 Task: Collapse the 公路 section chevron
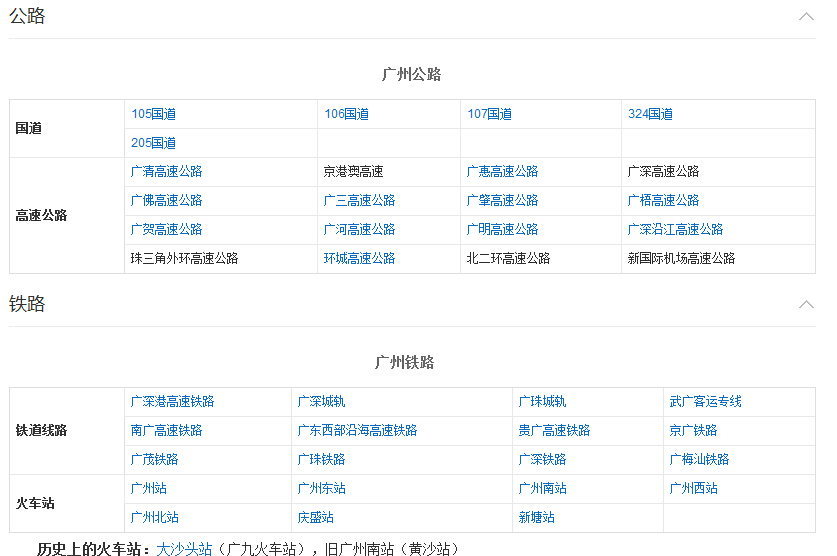806,17
